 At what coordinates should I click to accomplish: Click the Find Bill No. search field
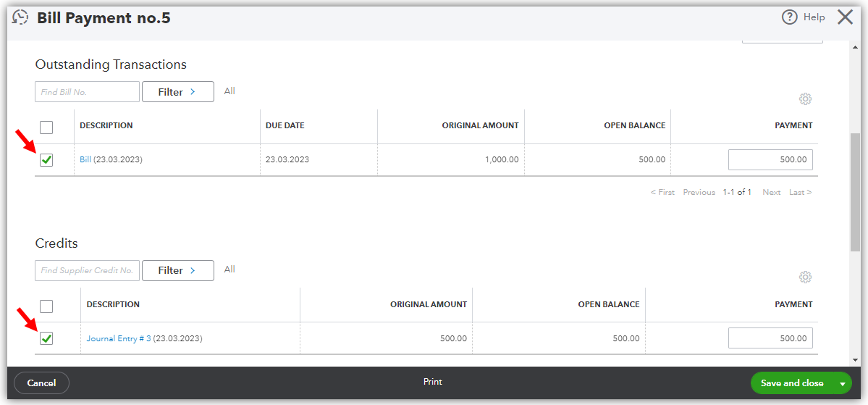pos(87,92)
